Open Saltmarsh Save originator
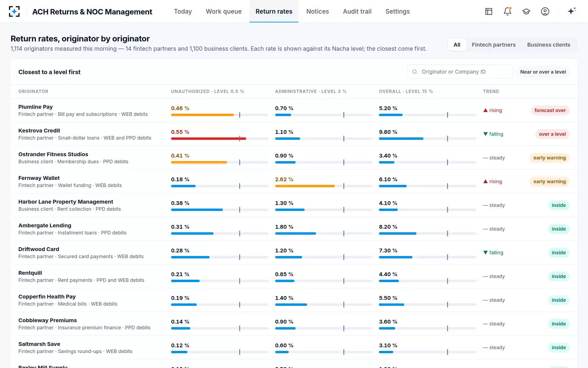 click(x=294, y=348)
